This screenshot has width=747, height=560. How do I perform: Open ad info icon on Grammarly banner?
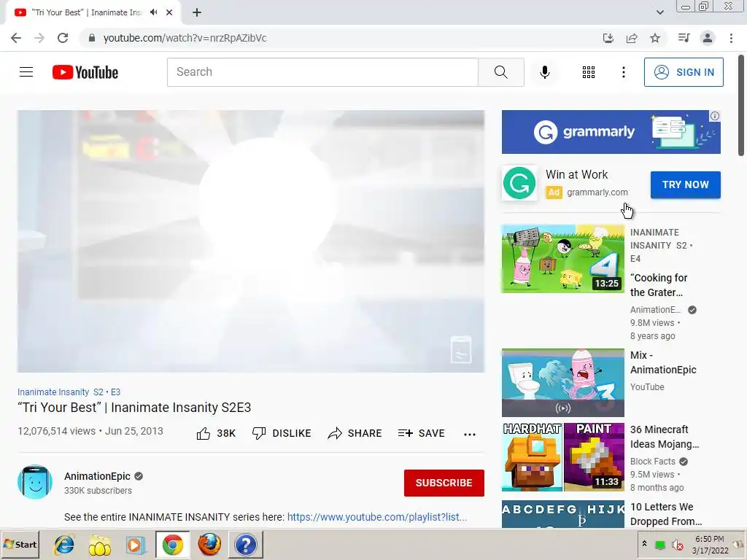(715, 116)
